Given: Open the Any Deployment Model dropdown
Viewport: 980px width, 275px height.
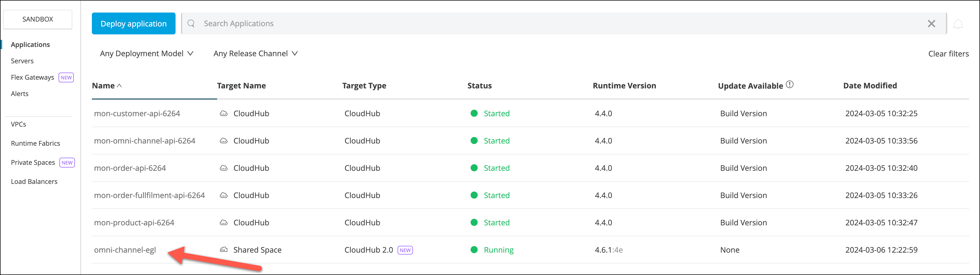Looking at the screenshot, I should click(147, 53).
